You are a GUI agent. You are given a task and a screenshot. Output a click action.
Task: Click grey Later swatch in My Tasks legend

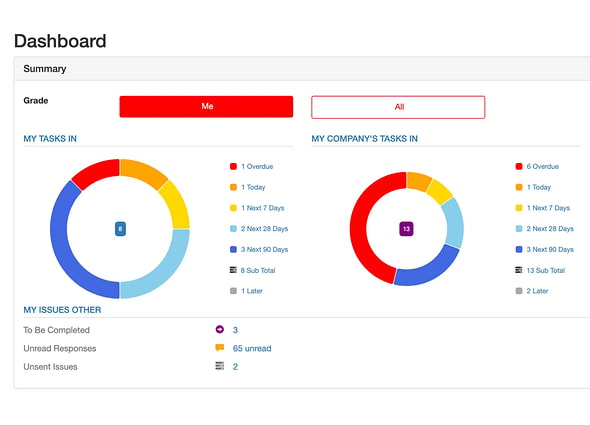click(233, 291)
